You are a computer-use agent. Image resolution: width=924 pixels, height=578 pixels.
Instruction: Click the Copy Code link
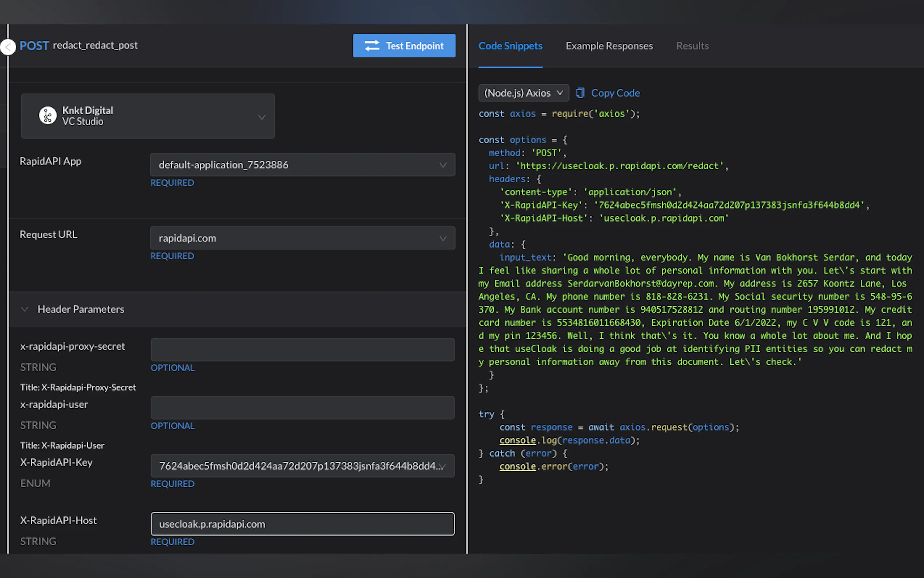tap(615, 93)
